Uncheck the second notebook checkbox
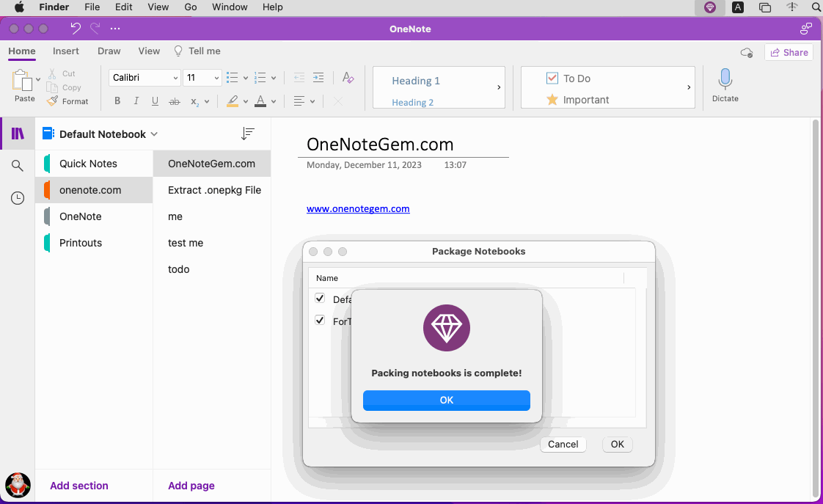Image resolution: width=823 pixels, height=504 pixels. click(320, 320)
